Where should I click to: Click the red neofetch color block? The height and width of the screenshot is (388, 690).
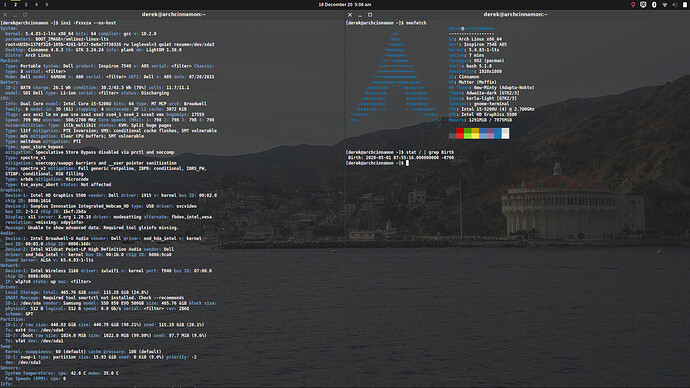coord(460,133)
